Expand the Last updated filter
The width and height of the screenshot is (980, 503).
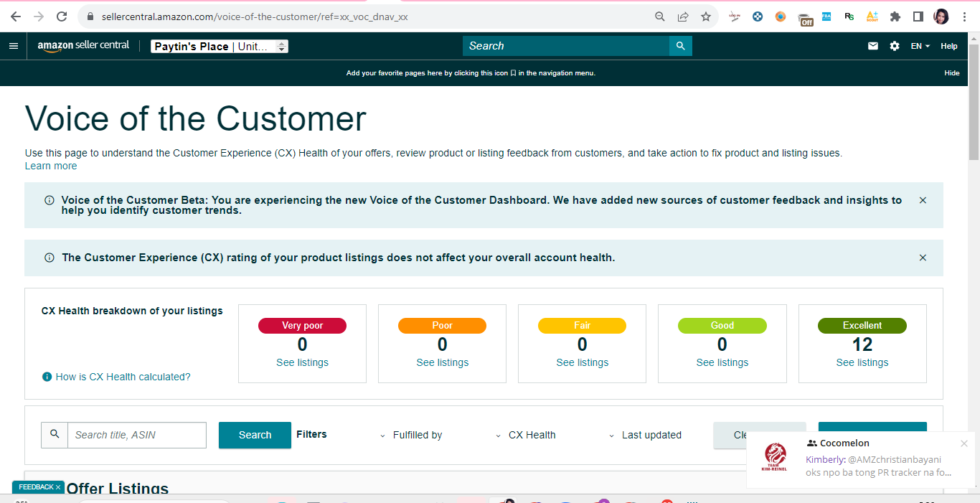point(645,435)
